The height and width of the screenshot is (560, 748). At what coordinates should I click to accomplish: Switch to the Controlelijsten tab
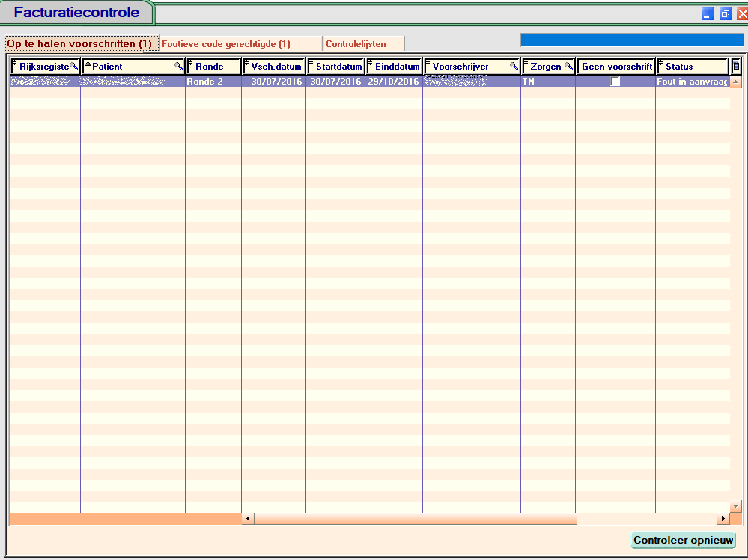tap(356, 44)
